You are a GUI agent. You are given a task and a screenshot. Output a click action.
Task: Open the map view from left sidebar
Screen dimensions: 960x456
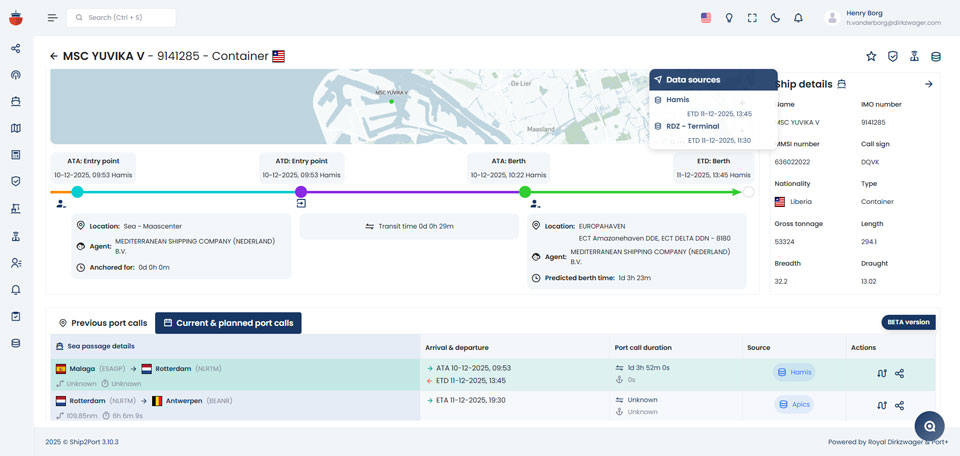pyautogui.click(x=15, y=128)
